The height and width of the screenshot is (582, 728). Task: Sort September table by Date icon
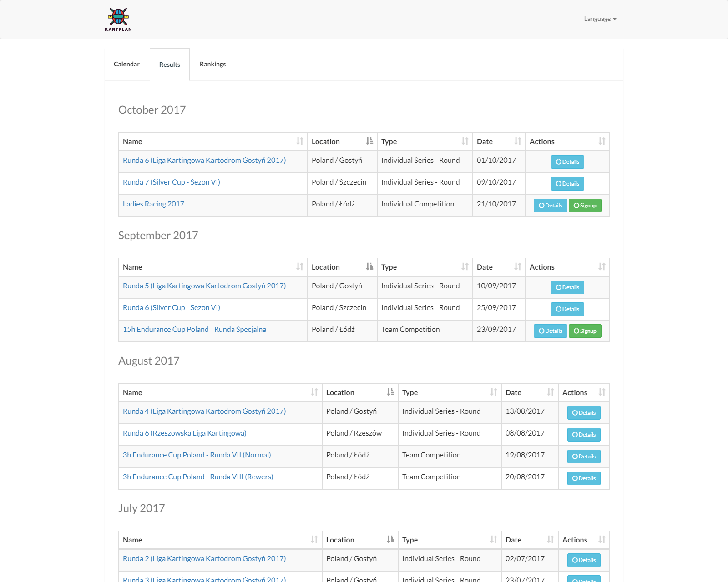(518, 267)
